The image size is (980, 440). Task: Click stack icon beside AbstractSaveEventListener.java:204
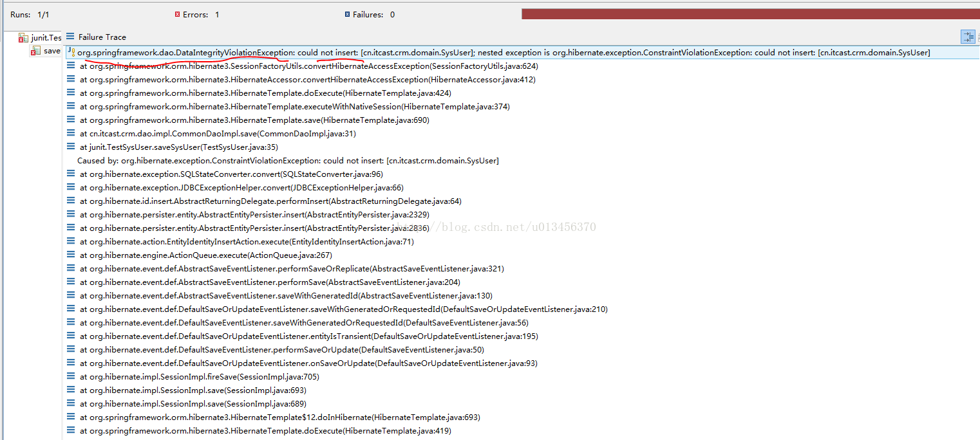click(71, 282)
